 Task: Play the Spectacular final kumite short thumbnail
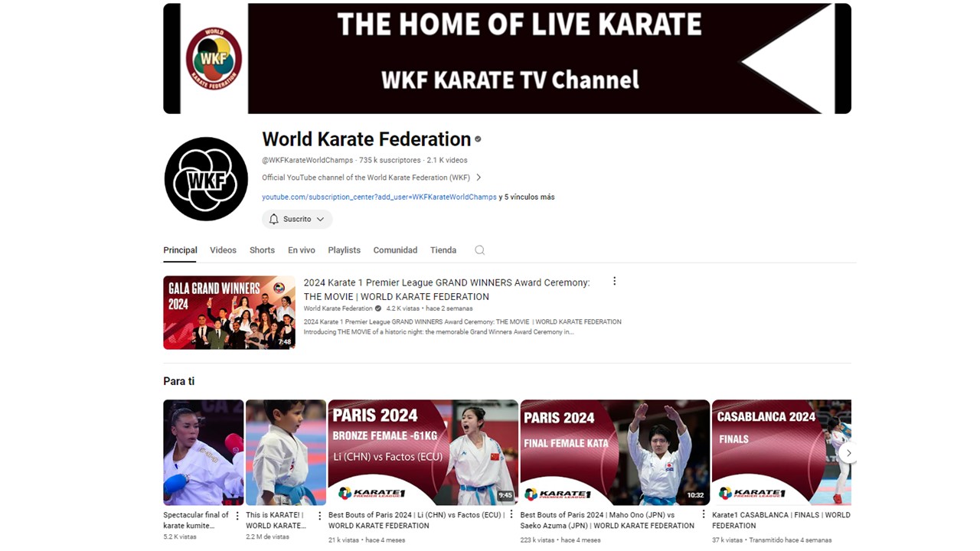coord(203,452)
